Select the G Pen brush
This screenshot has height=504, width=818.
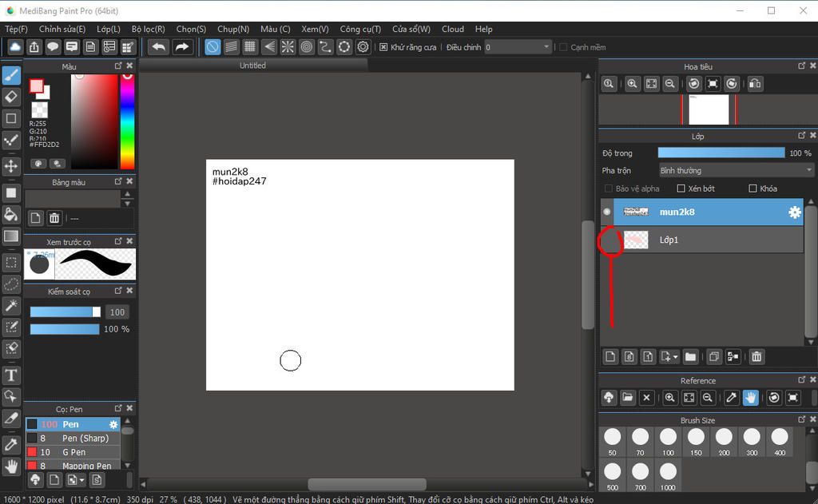73,452
